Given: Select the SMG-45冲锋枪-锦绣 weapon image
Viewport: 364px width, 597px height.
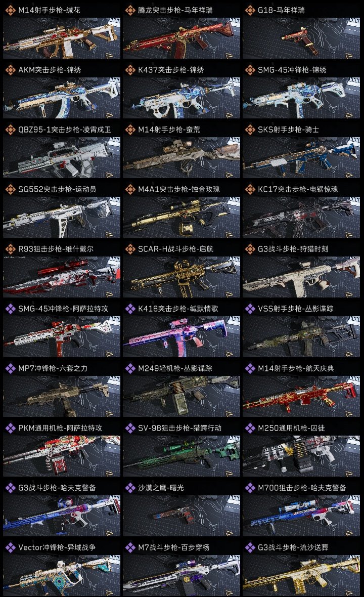Looking at the screenshot, I should 301,98.
